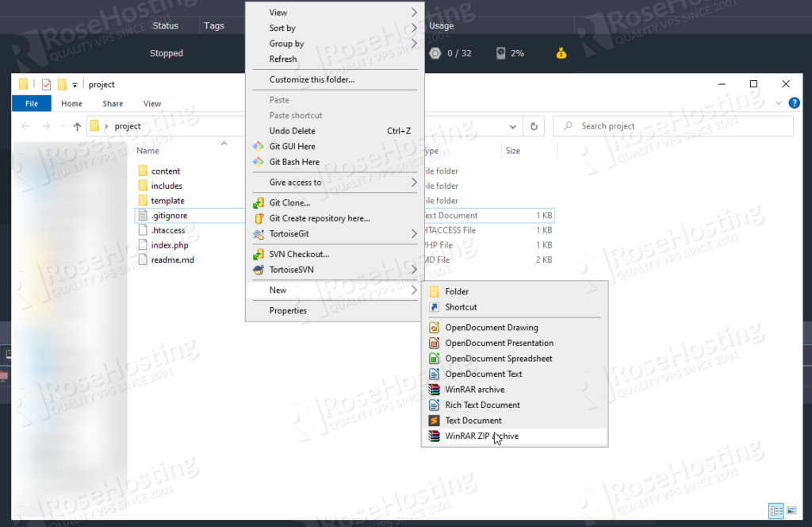
Task: Expand the Sort by submenu arrow
Action: tap(414, 28)
